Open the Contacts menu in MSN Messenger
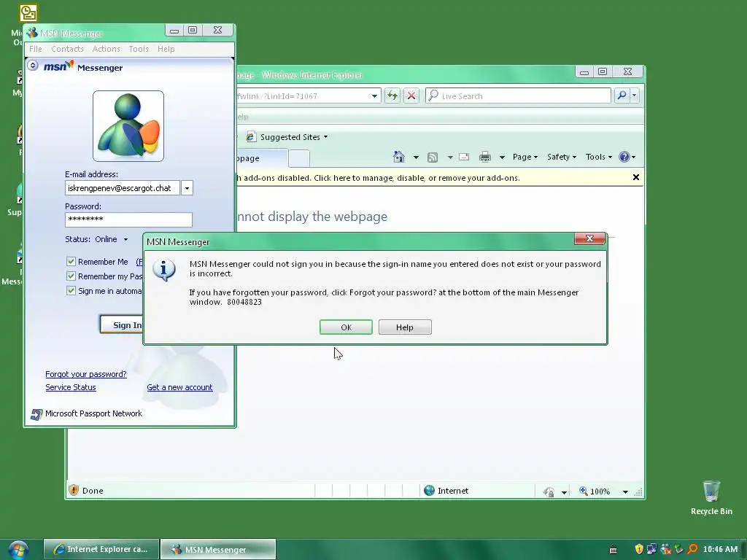 (x=67, y=49)
